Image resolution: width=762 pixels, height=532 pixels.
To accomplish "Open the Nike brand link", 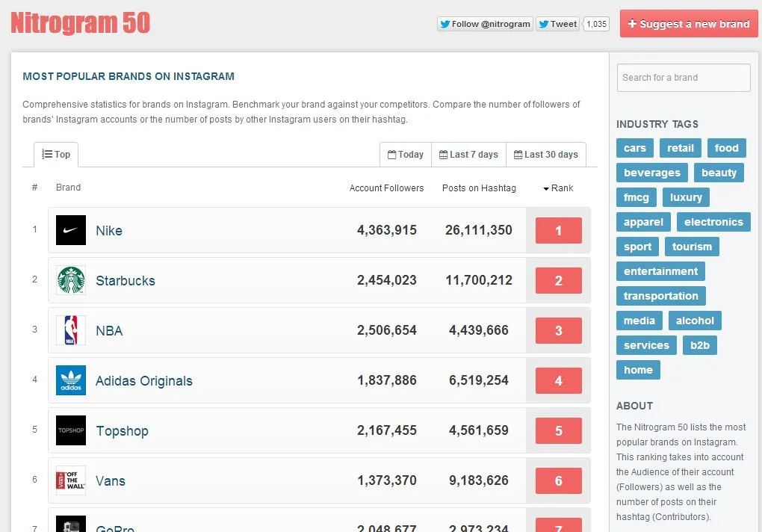I will tap(109, 231).
